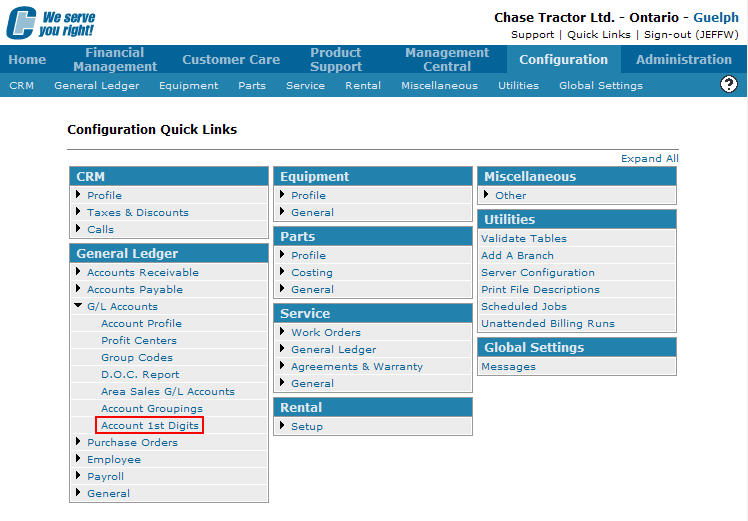
Task: Open Server Configuration link
Action: [x=538, y=272]
